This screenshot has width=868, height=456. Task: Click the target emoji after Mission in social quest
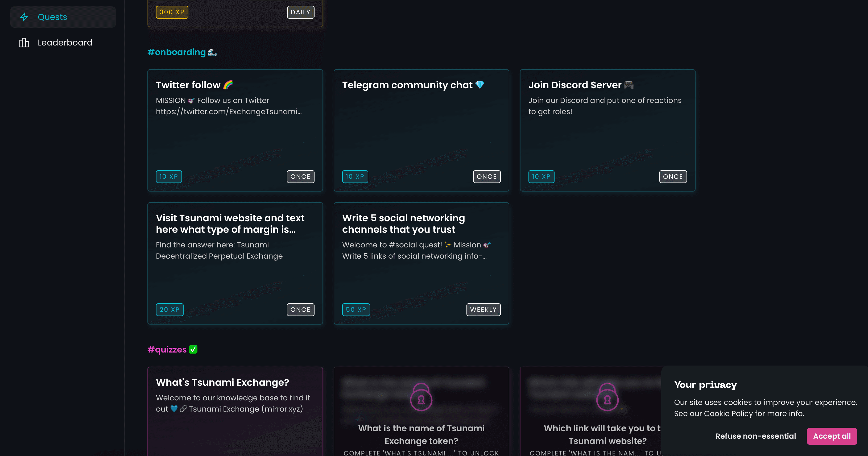(487, 245)
